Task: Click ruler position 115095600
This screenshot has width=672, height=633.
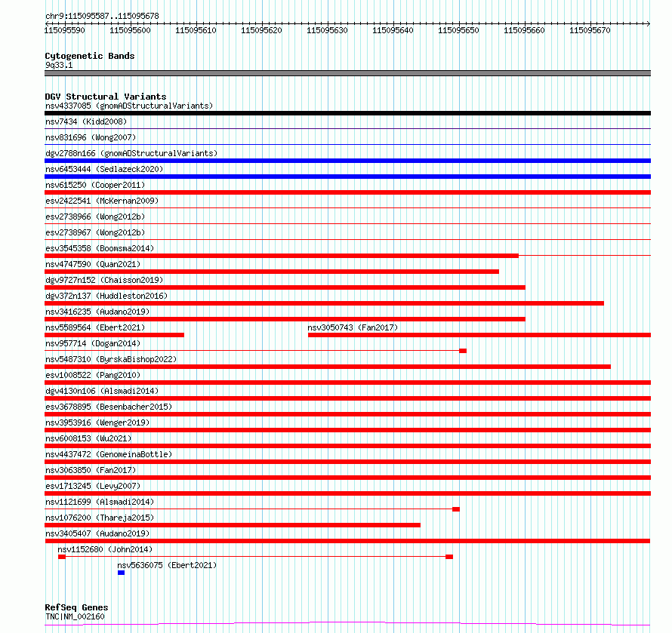Action: 131,30
